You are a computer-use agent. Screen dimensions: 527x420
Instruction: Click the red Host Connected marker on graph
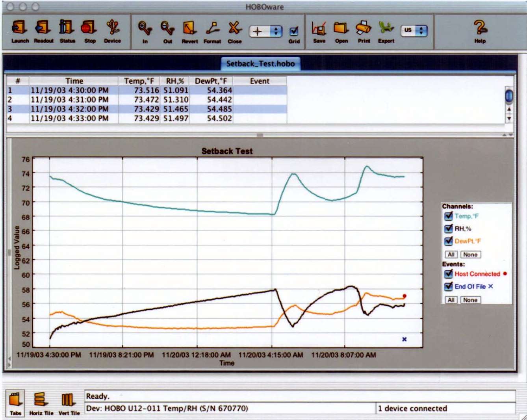(405, 296)
